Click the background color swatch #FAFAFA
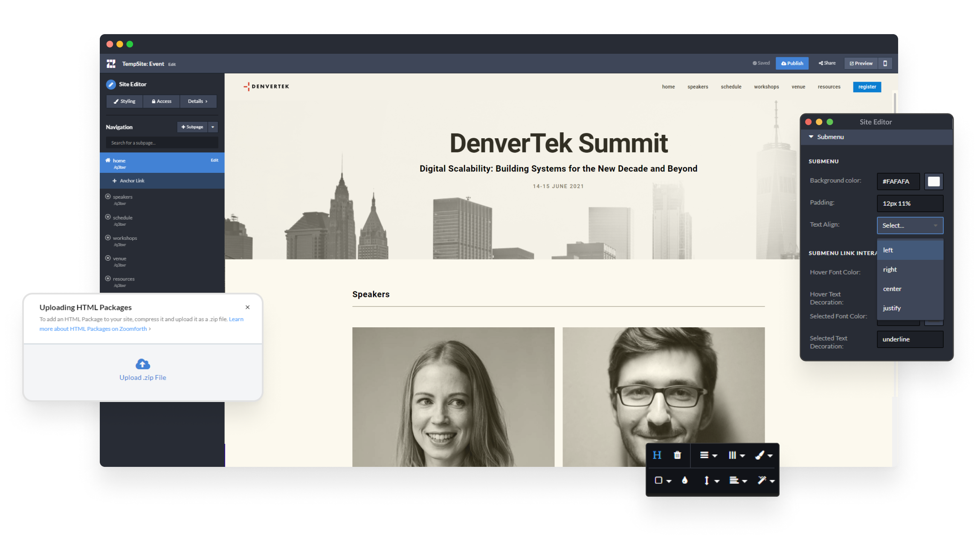Image resolution: width=980 pixels, height=536 pixels. click(933, 181)
